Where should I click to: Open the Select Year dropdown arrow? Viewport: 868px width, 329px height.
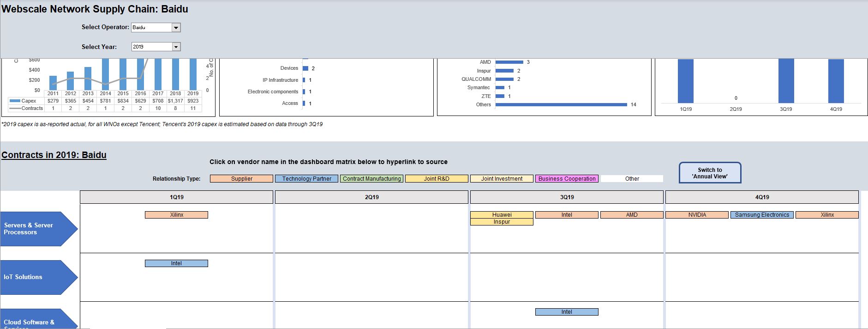point(176,47)
